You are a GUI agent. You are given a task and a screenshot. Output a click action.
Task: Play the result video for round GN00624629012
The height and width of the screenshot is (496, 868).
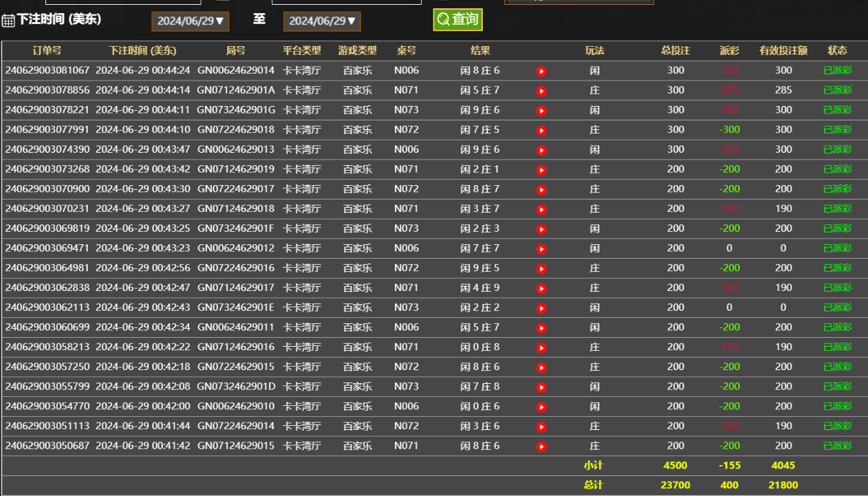point(541,249)
